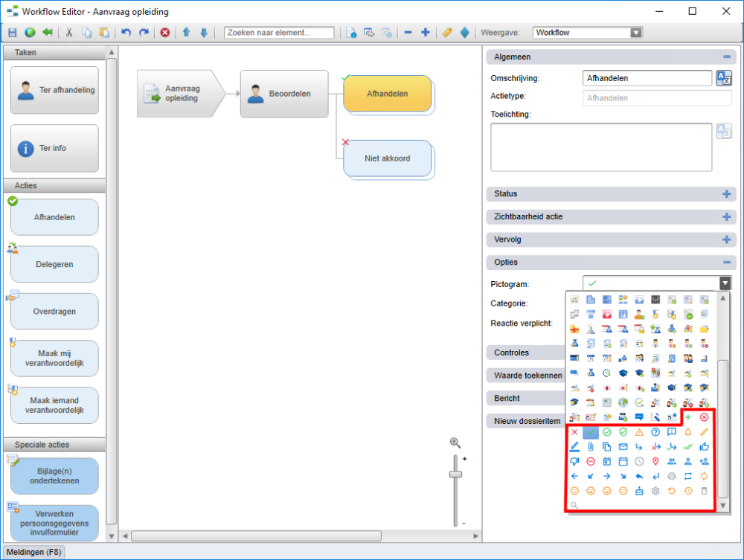
Task: Pick the red location pin pictogram
Action: 655,461
